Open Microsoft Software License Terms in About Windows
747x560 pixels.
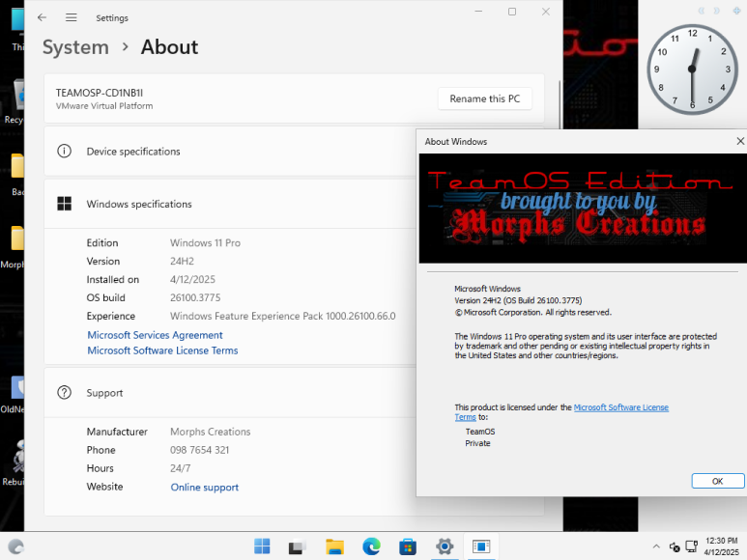tap(620, 407)
